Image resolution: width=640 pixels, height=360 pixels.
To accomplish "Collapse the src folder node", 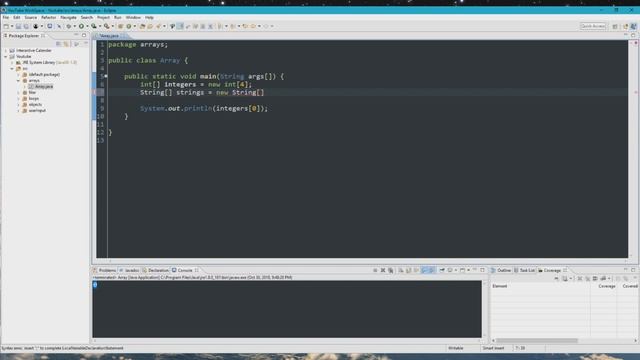I will (x=12, y=69).
